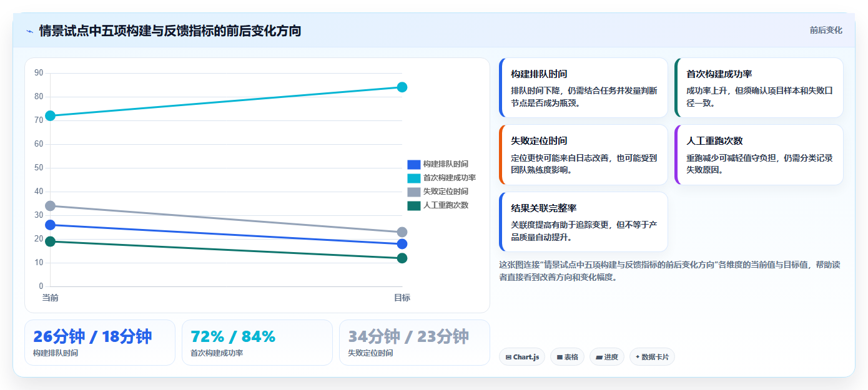Select the blue 构建排队时间 point at 当前
This screenshot has width=868, height=390.
[51, 225]
